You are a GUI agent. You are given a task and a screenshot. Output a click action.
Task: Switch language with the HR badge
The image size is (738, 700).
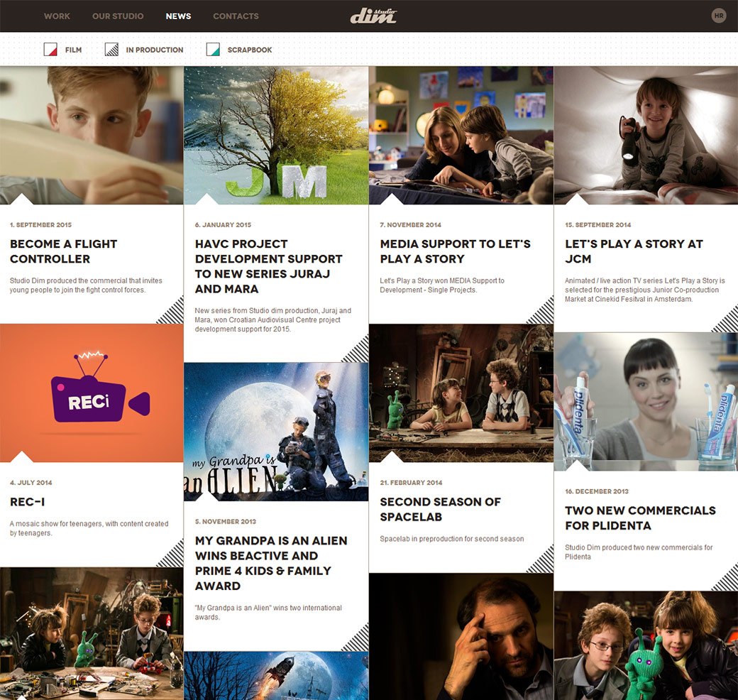(x=719, y=16)
